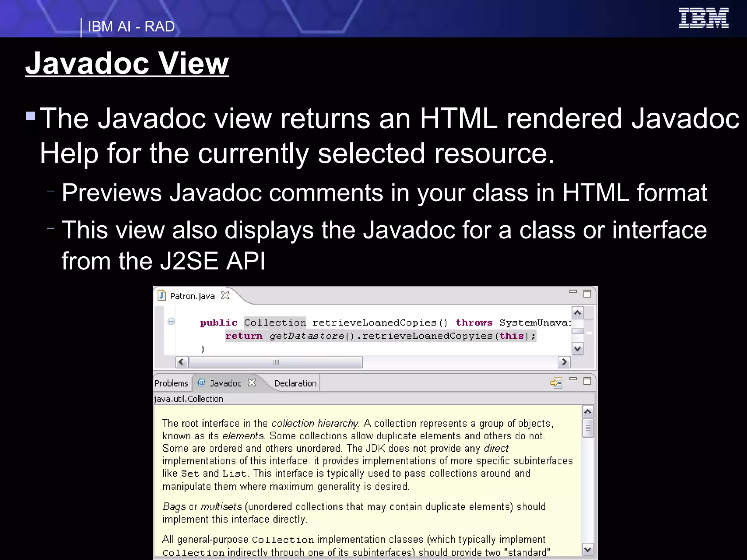The width and height of the screenshot is (747, 560).
Task: Maximize the editor pane
Action: pyautogui.click(x=587, y=294)
